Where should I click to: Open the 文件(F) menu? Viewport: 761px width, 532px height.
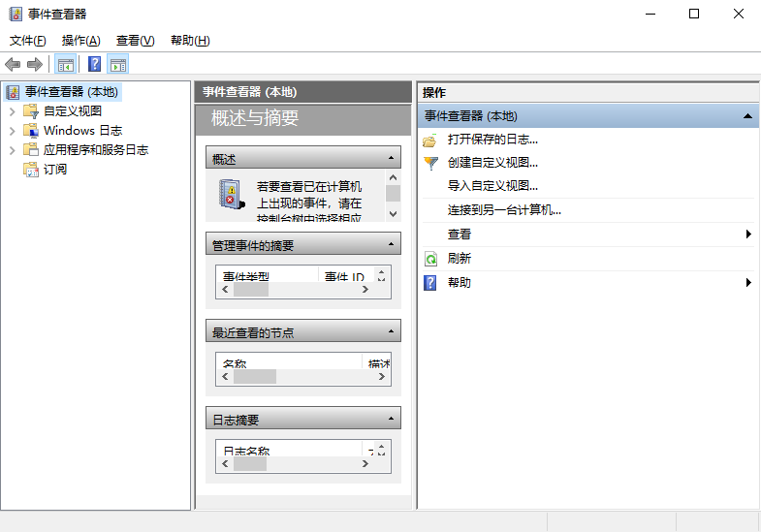tap(28, 41)
